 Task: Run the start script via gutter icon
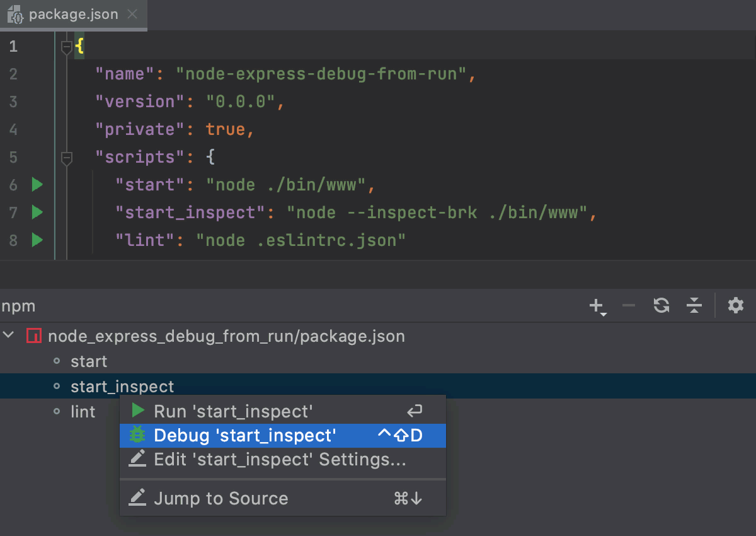pyautogui.click(x=37, y=185)
